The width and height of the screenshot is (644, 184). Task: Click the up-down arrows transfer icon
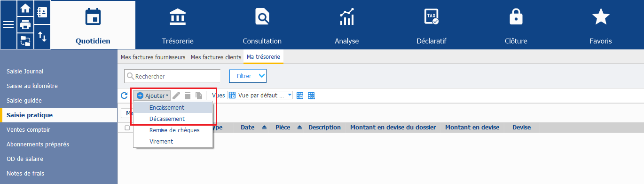click(x=42, y=37)
